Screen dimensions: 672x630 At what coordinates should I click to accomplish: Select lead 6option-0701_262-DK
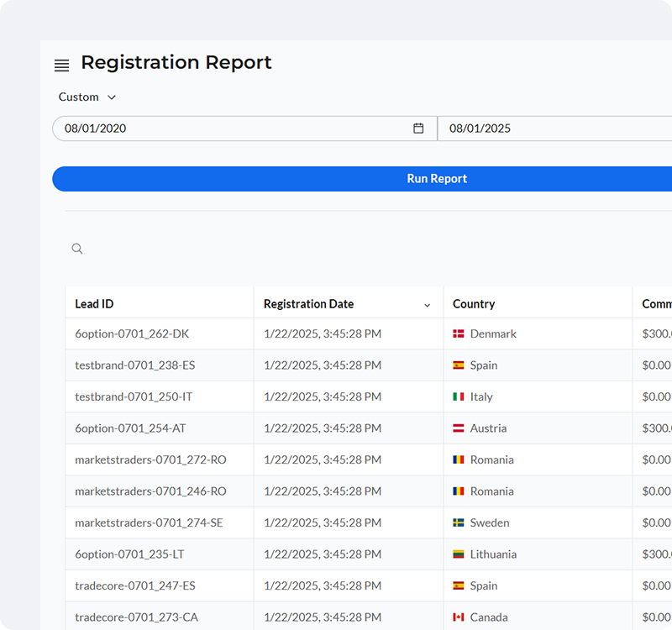132,333
